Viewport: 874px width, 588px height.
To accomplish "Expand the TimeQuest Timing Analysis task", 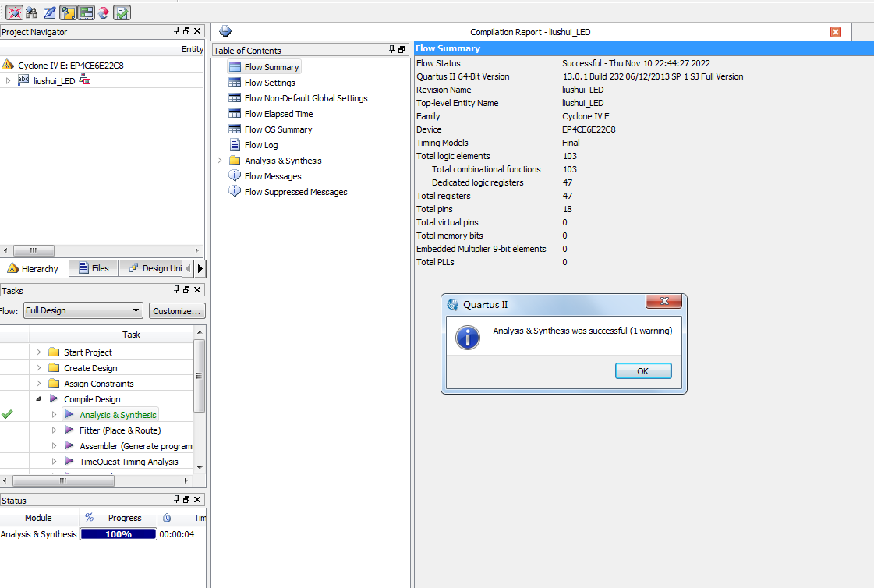I will 54,462.
